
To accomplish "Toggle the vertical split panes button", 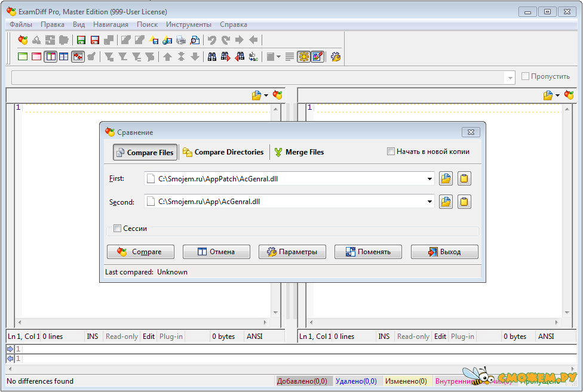I will (50, 57).
